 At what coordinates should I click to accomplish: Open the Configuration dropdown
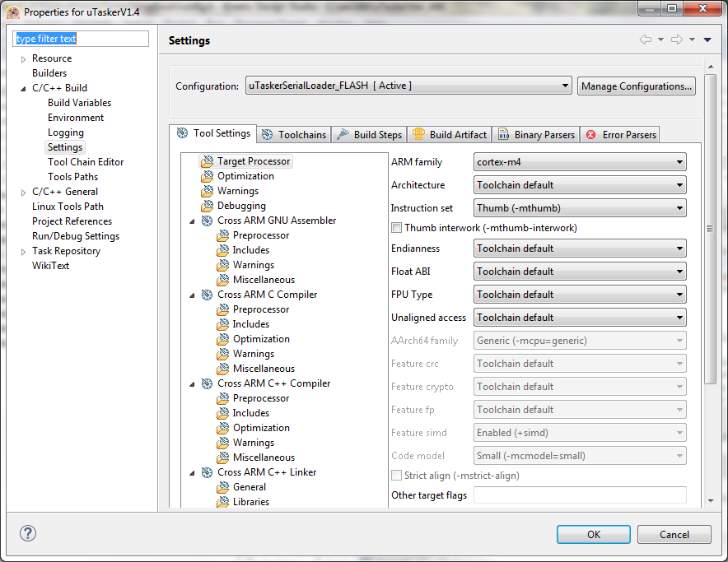408,86
